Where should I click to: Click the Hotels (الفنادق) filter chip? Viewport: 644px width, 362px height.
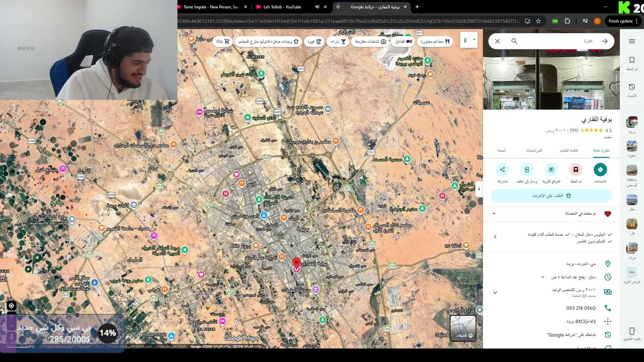(403, 41)
